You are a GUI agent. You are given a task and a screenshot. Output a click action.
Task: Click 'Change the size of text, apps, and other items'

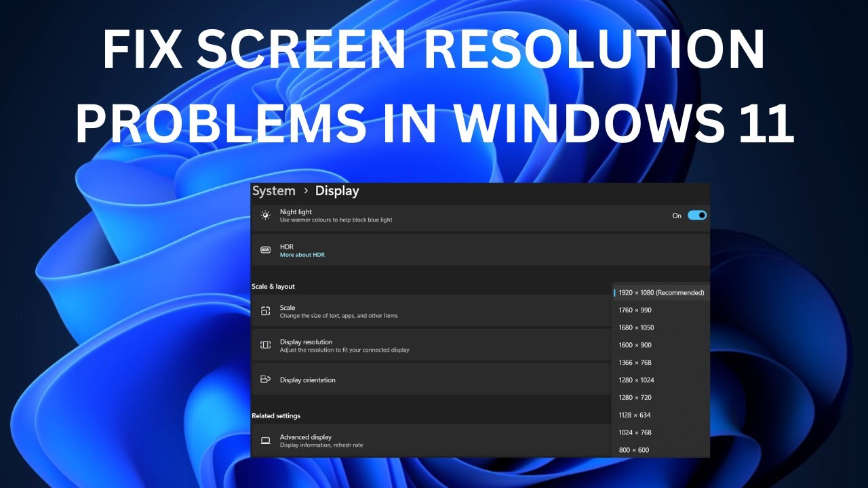339,316
